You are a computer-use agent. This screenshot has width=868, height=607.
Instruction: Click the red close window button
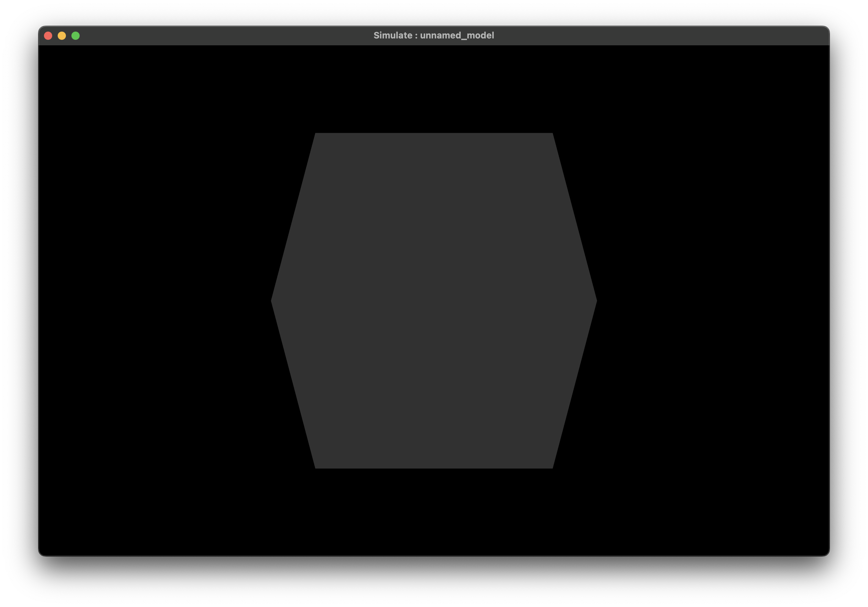pos(48,35)
